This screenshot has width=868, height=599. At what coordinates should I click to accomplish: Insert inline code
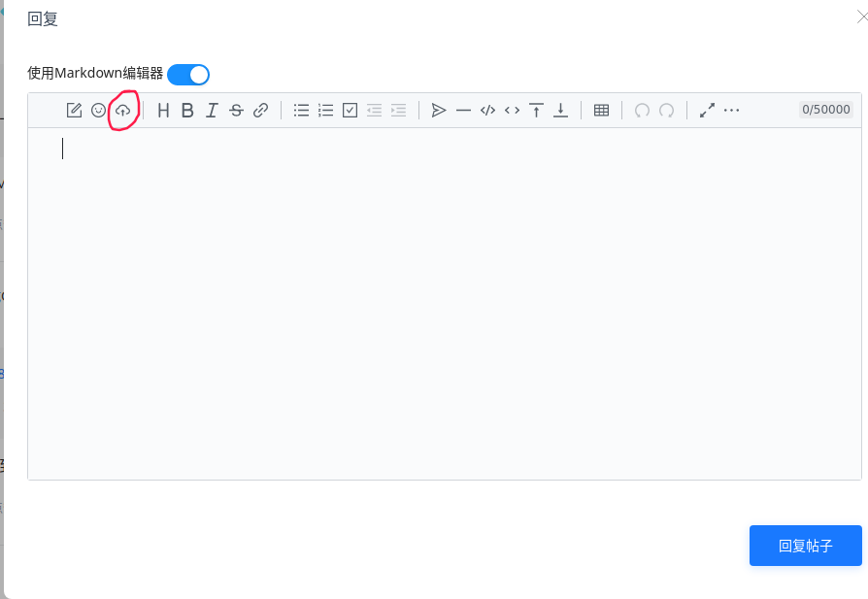click(x=512, y=110)
